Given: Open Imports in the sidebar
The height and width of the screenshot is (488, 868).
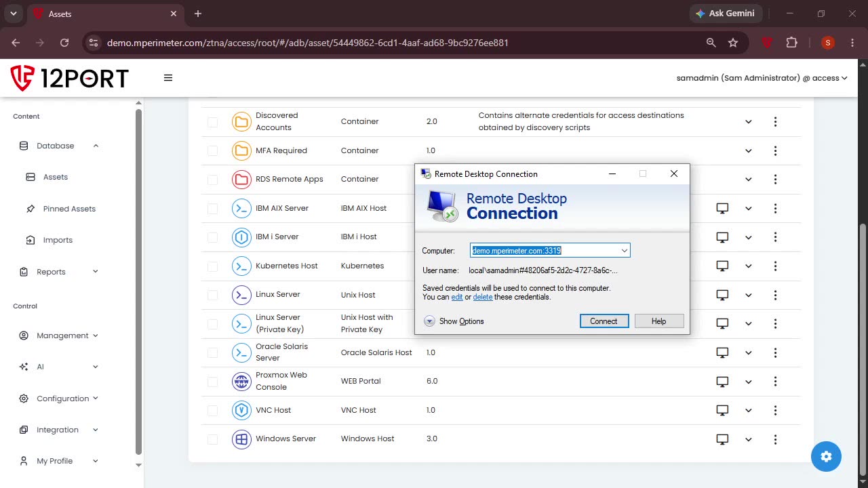Looking at the screenshot, I should coord(58,240).
